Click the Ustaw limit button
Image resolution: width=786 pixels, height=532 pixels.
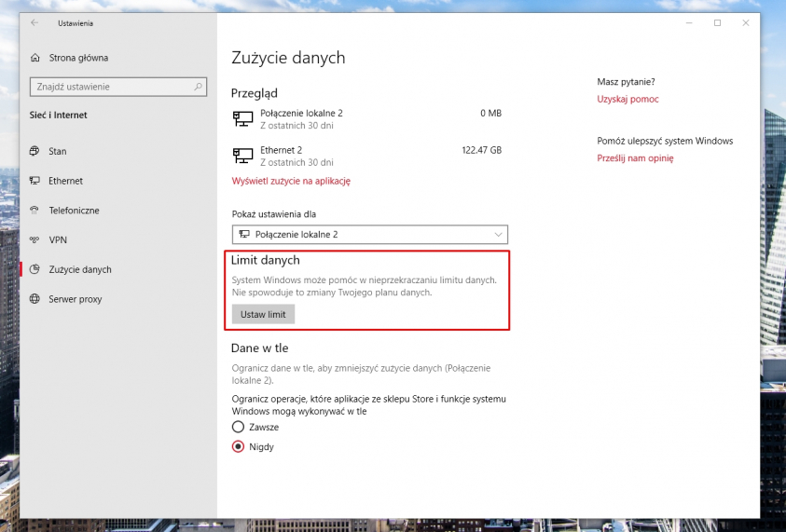point(263,314)
